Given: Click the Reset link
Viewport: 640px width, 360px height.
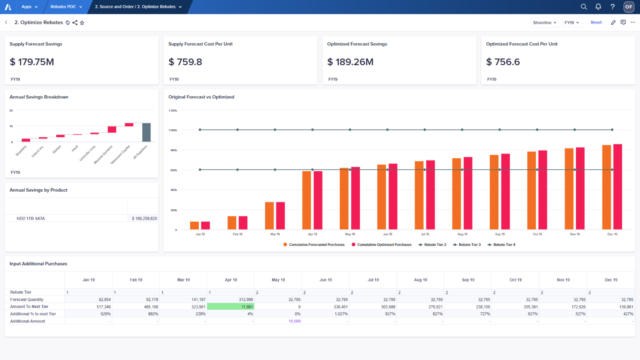Looking at the screenshot, I should tap(596, 22).
